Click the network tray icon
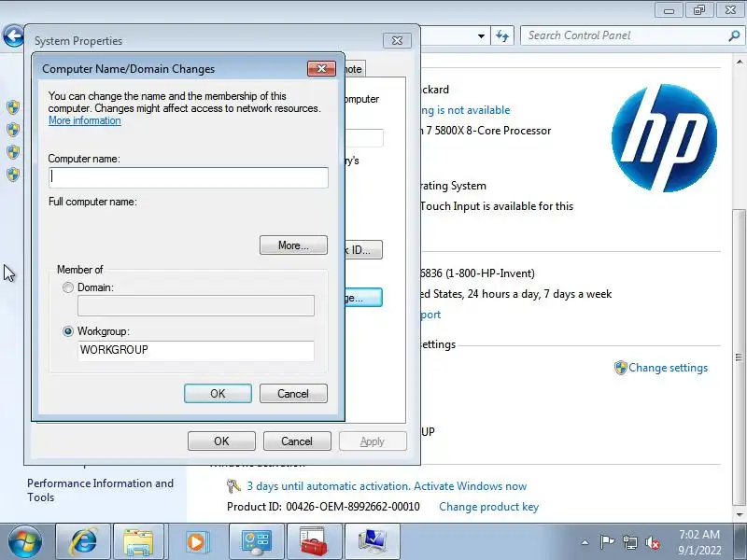Screen dimensions: 747x560 coord(629,542)
